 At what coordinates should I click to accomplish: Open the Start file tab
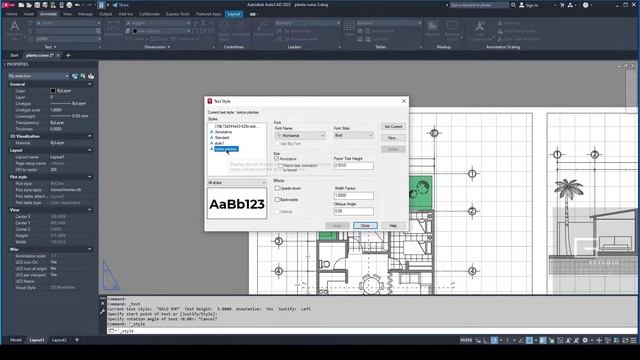point(14,55)
